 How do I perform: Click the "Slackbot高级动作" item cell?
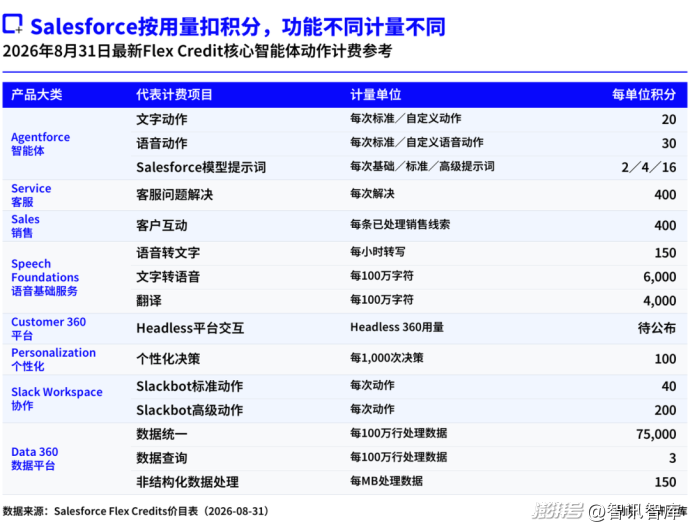click(190, 411)
